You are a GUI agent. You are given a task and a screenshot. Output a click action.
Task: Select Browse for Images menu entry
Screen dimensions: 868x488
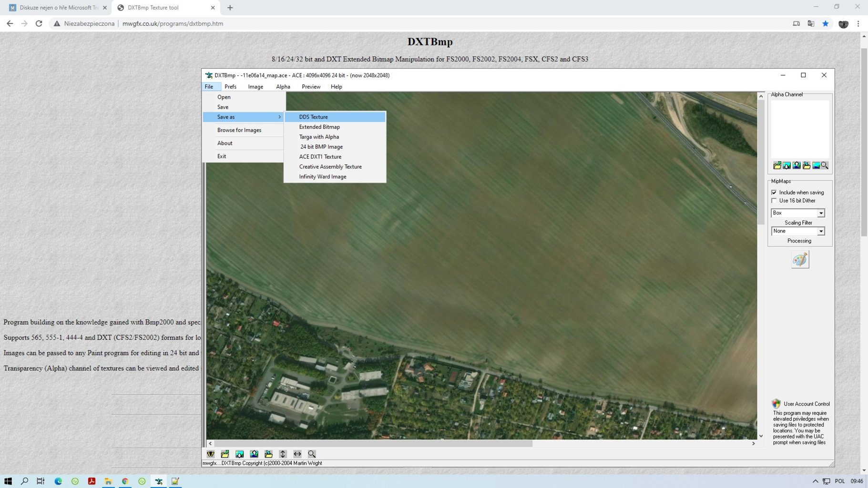pyautogui.click(x=244, y=130)
